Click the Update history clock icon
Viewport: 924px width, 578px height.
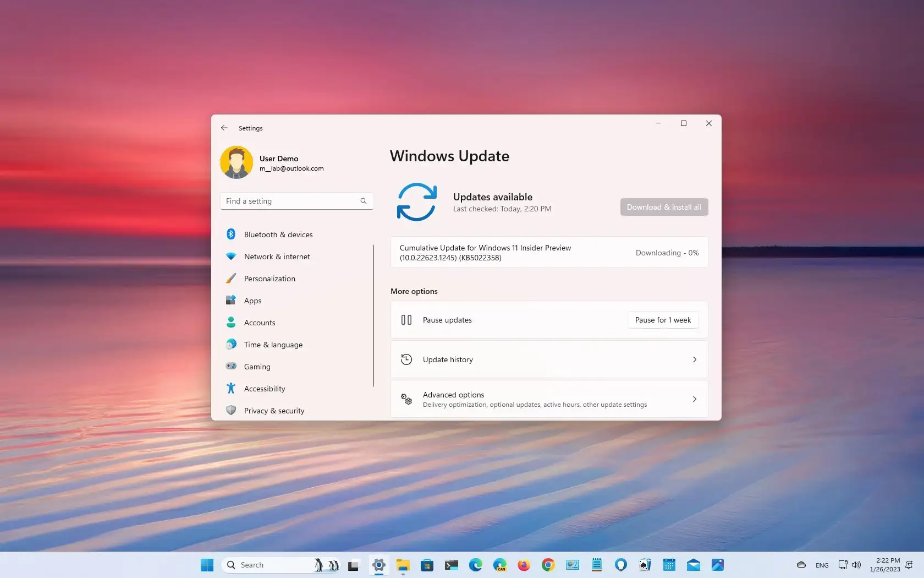click(406, 359)
